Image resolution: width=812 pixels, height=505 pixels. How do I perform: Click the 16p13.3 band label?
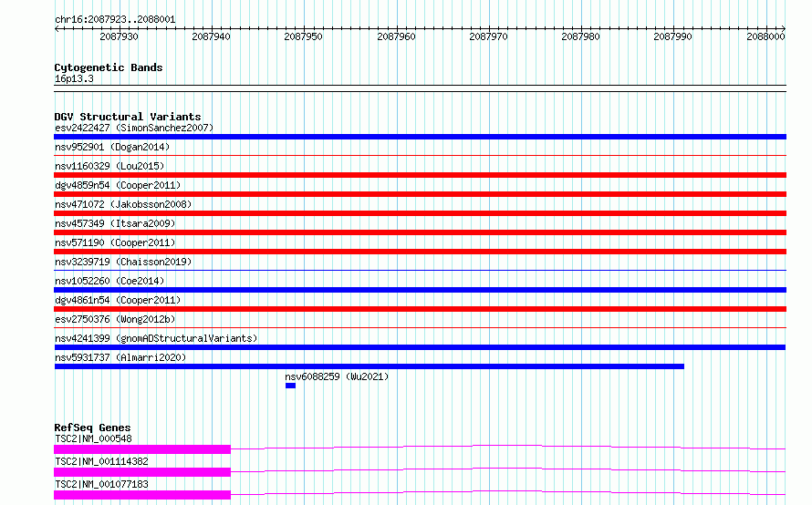[x=74, y=78]
